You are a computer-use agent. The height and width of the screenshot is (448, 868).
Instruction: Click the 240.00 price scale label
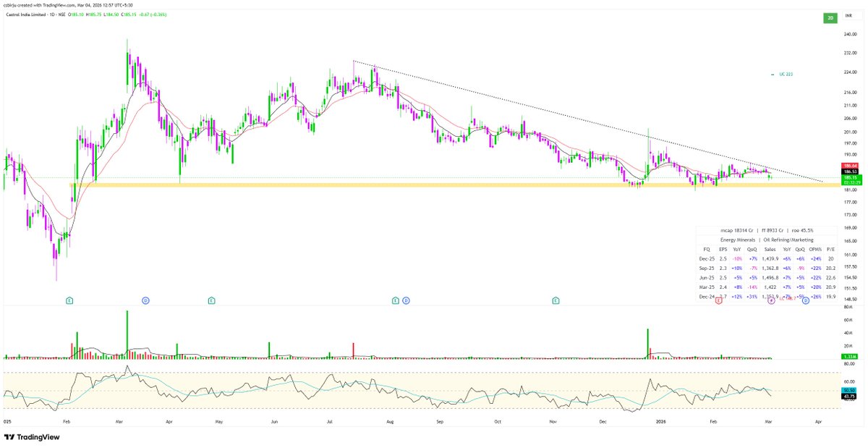(851, 34)
